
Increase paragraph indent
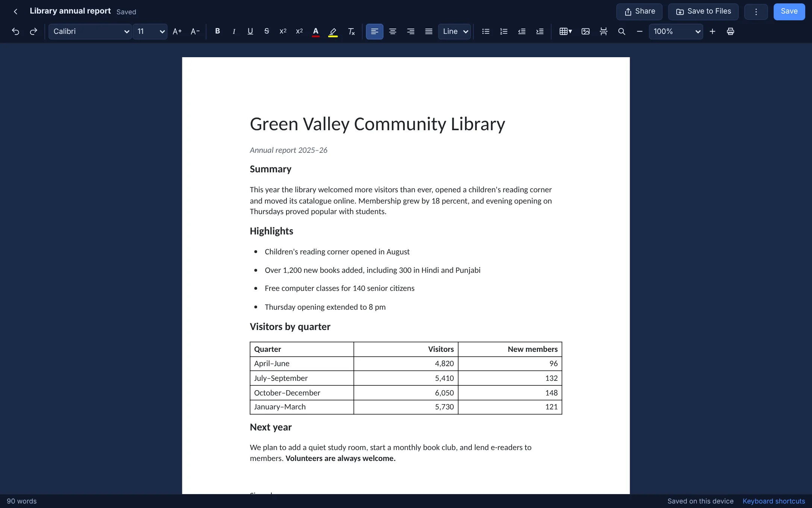(x=540, y=32)
